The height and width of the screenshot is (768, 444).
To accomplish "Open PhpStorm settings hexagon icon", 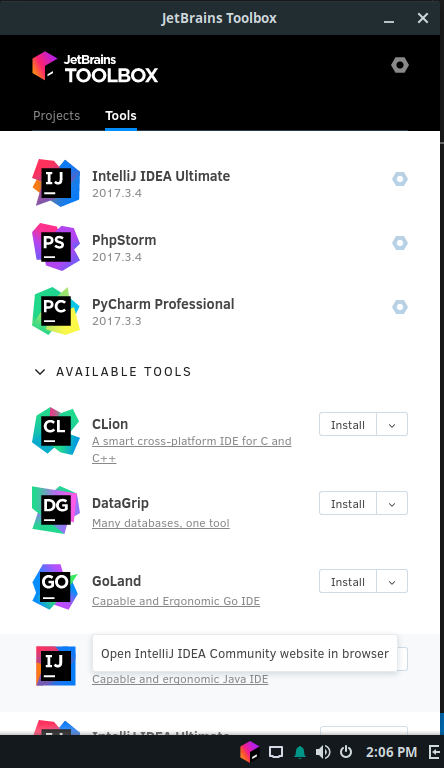I will [399, 243].
